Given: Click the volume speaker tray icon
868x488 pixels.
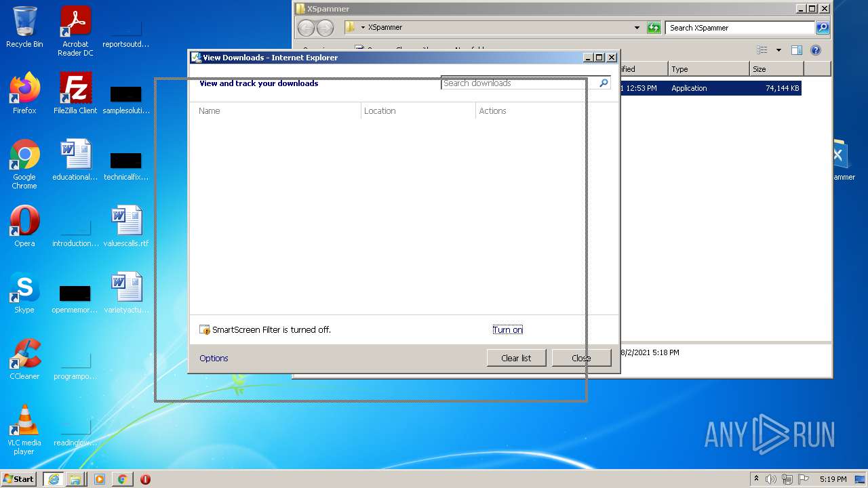Looking at the screenshot, I should tap(771, 479).
